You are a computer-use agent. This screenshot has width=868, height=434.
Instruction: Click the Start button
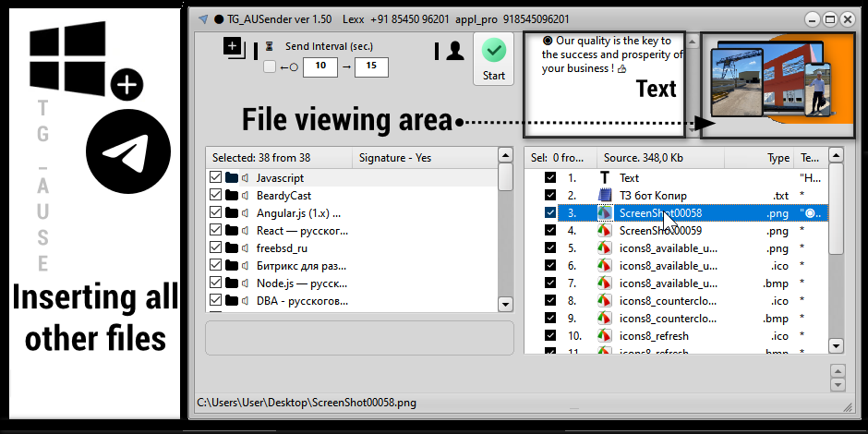point(494,59)
